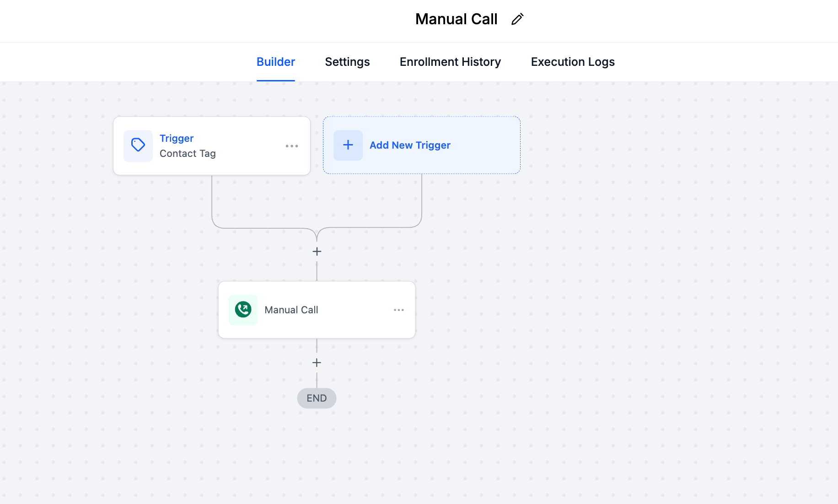Open the Manual Call node's three-dot menu

point(398,310)
